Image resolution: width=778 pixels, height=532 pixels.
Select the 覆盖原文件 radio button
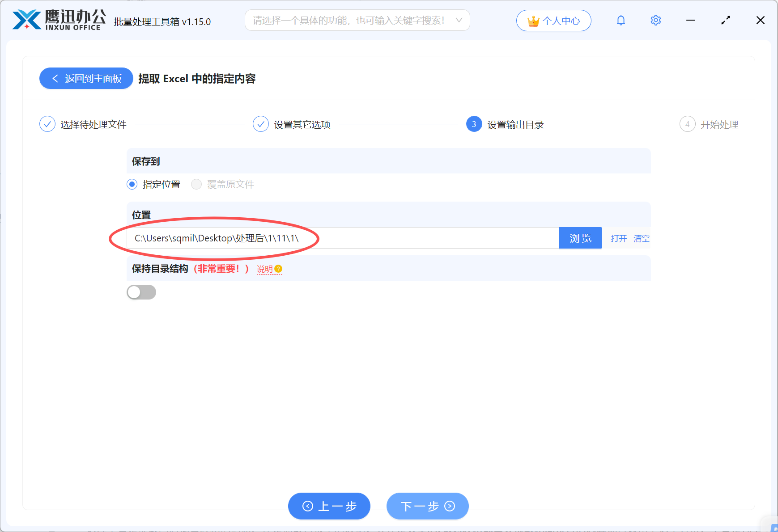pyautogui.click(x=196, y=184)
